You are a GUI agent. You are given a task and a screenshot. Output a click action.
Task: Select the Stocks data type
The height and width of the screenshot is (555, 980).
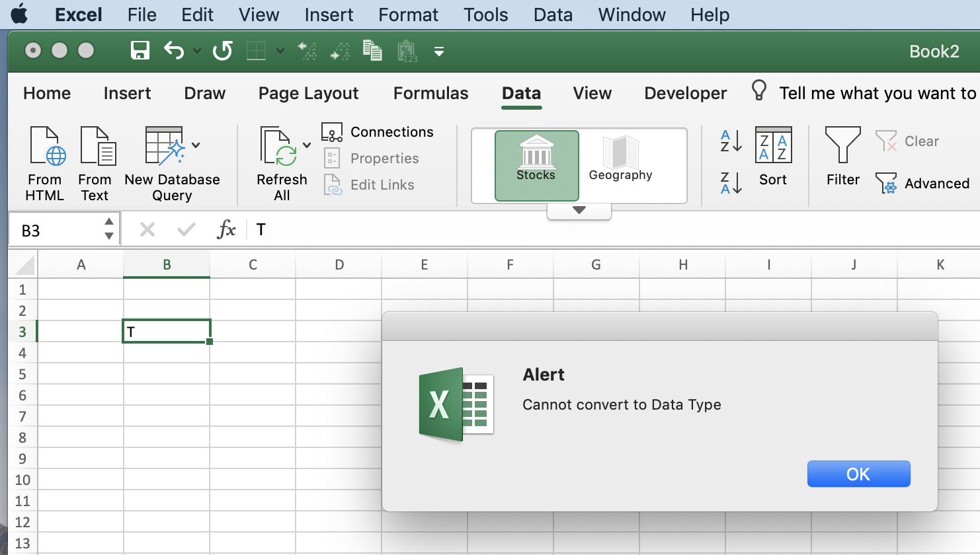(536, 165)
